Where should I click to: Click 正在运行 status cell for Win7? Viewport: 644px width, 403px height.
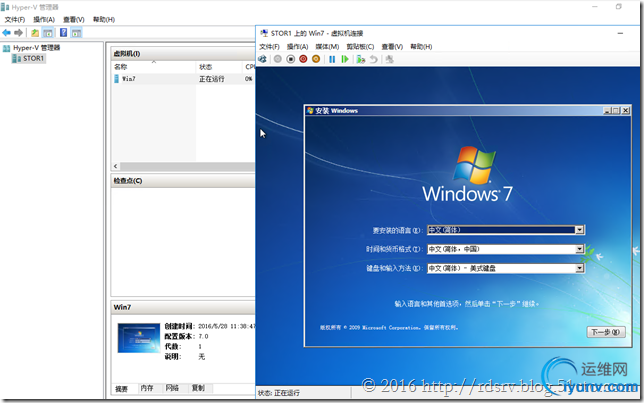[x=212, y=79]
